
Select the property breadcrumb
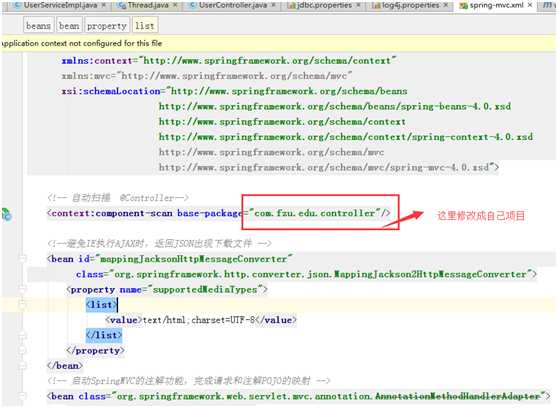pos(107,26)
